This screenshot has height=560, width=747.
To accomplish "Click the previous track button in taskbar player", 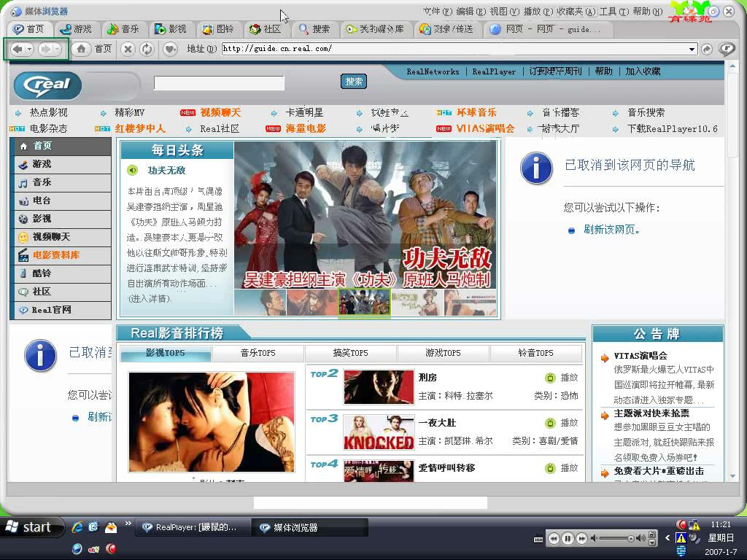I will pos(554,539).
